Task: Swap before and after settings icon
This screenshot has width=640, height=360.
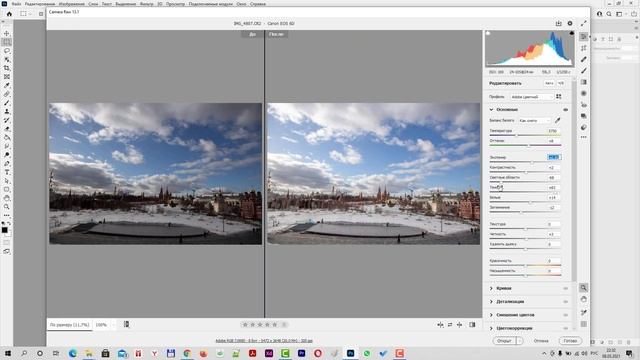Action: tap(450, 325)
